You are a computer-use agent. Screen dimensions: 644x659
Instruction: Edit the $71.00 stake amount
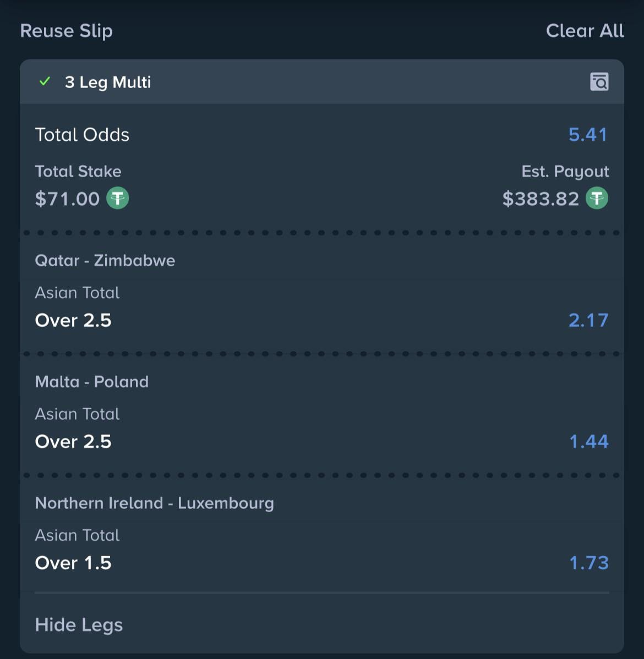[x=68, y=198]
